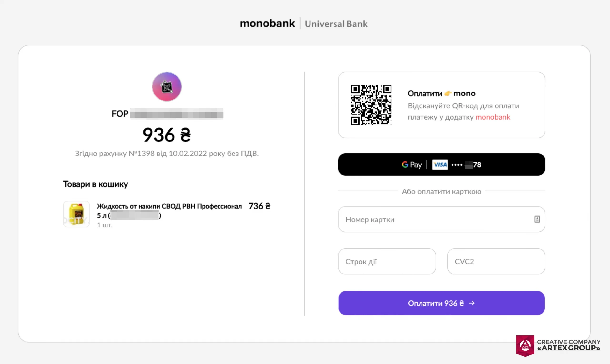Scan the QR code for mono payment

coord(371,105)
